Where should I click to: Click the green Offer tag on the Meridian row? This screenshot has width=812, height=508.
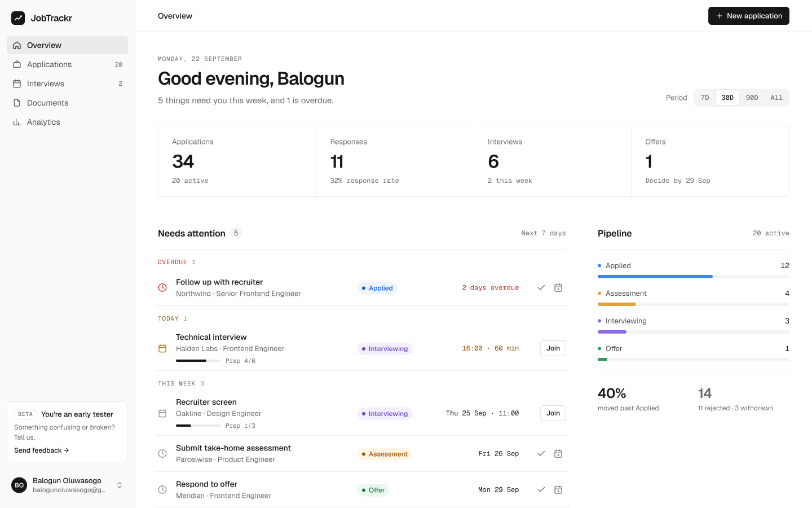click(373, 490)
